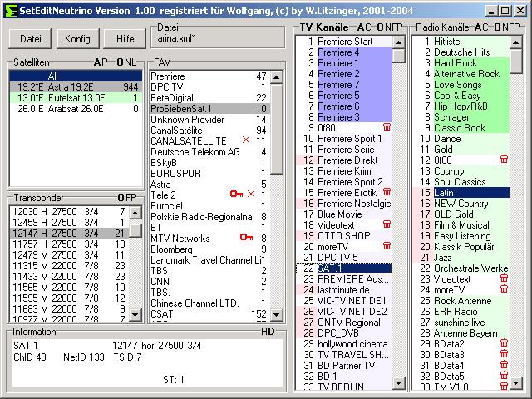Select Hard Rock radio channel
532x399 pixels.
(x=461, y=63)
